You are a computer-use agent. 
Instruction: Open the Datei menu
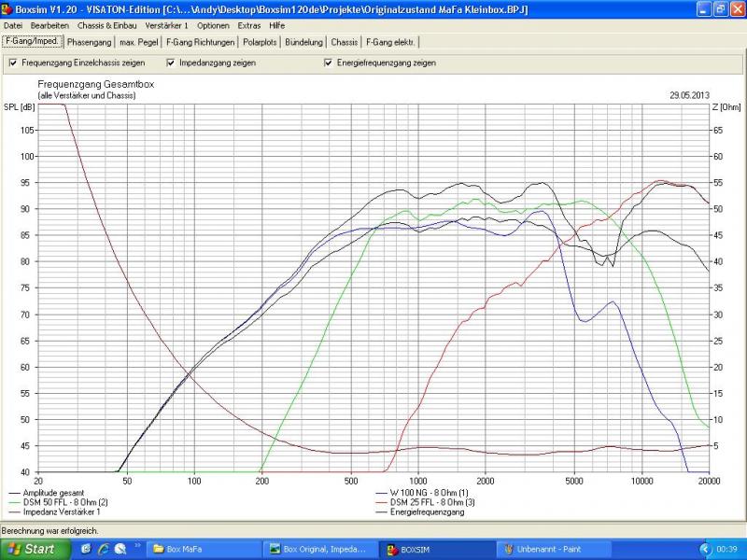pos(13,25)
